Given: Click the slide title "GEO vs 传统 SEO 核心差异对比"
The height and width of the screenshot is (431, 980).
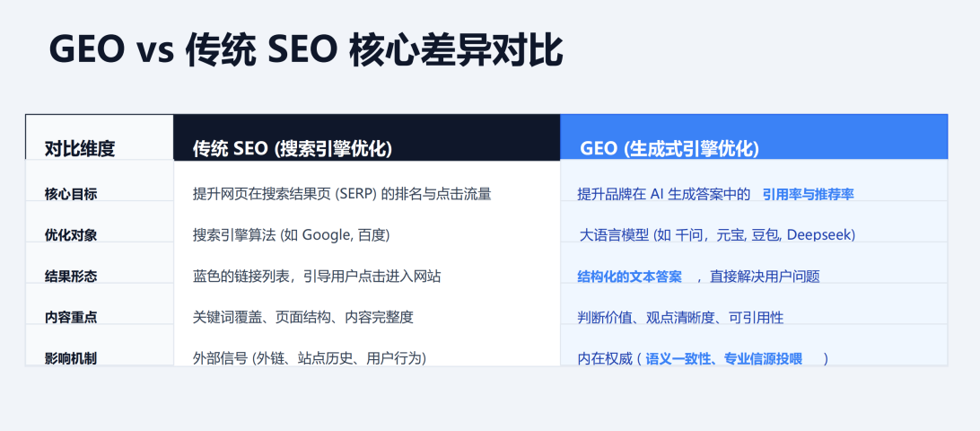Looking at the screenshot, I should coord(306,50).
